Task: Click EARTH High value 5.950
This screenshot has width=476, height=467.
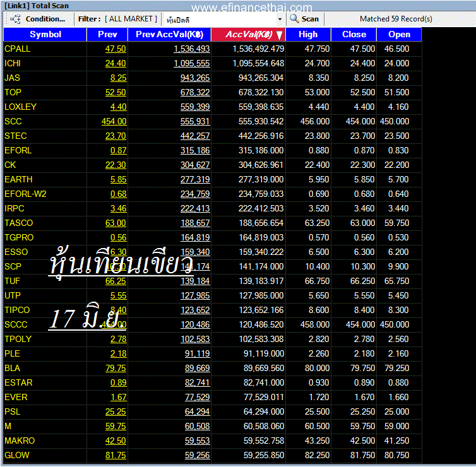Action: pos(318,179)
